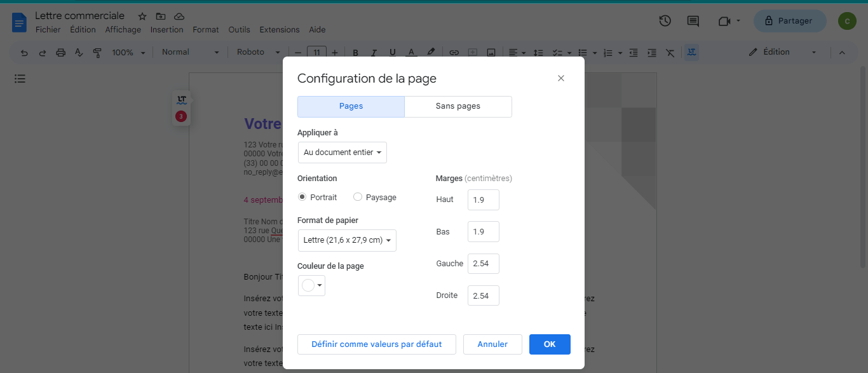Click the version history clock icon
Viewport: 868px width, 373px height.
(665, 21)
